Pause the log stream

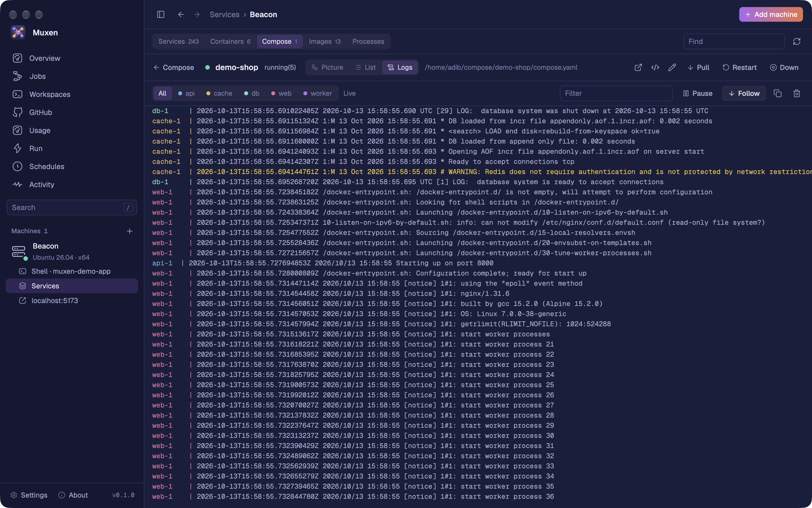point(698,93)
